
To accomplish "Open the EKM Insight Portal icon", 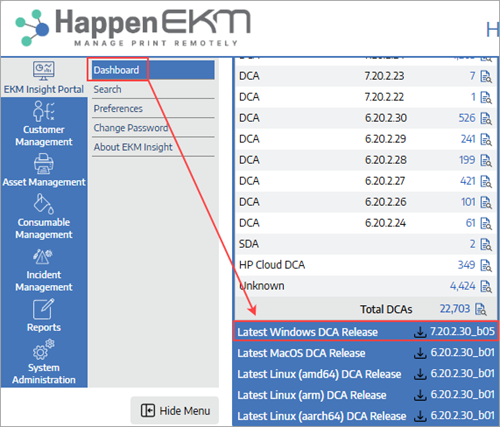I will pos(44,70).
